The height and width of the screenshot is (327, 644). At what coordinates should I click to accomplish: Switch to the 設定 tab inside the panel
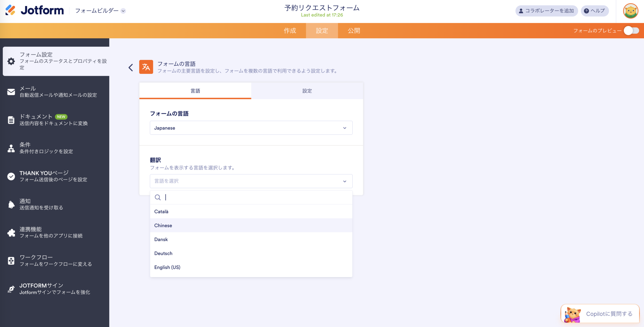(307, 91)
